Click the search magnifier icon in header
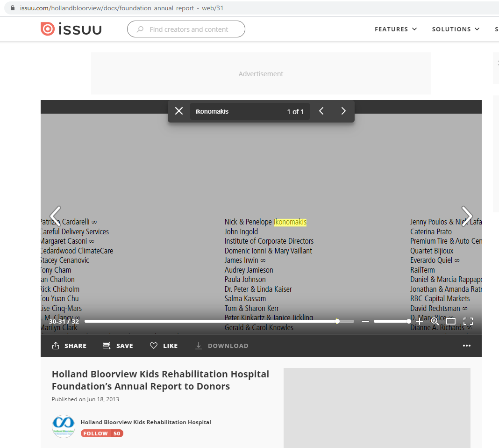499x448 pixels. point(140,29)
